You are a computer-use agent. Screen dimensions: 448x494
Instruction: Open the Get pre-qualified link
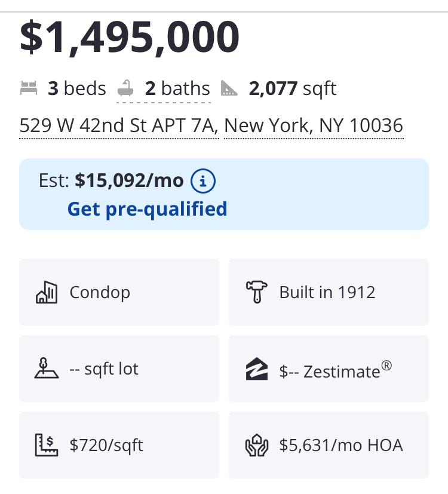pyautogui.click(x=147, y=209)
